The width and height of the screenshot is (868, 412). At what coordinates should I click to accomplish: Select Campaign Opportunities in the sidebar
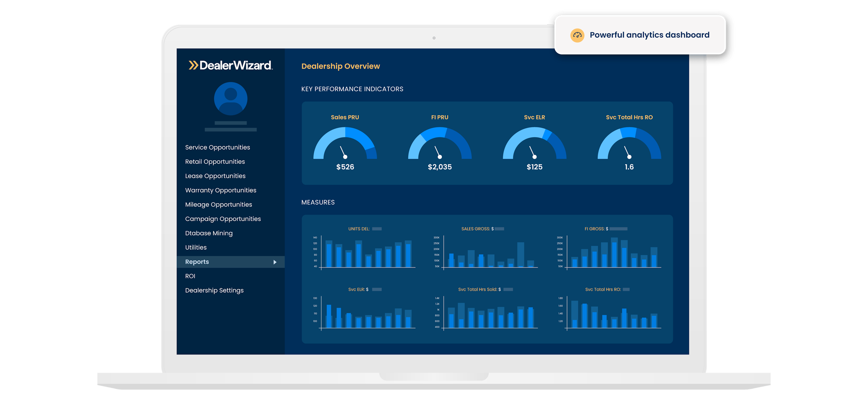(x=223, y=218)
